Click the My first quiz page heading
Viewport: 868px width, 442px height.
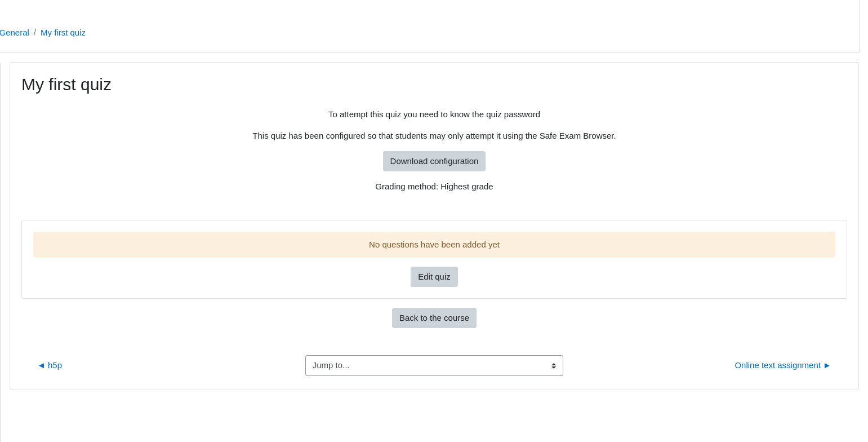point(66,85)
